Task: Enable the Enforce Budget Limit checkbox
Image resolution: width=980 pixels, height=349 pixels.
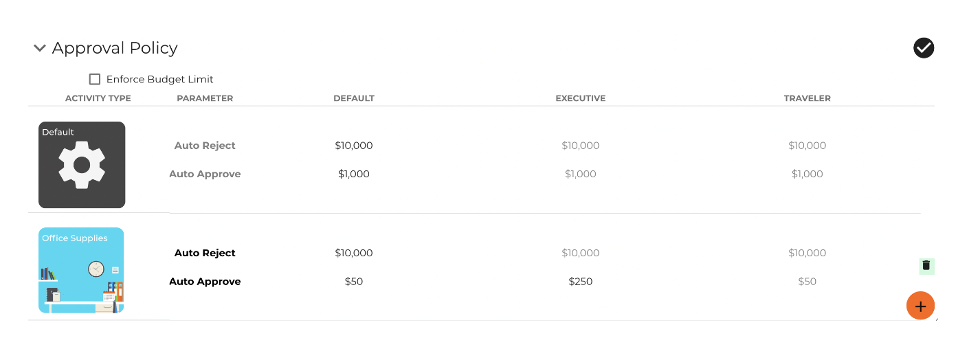Action: click(95, 79)
